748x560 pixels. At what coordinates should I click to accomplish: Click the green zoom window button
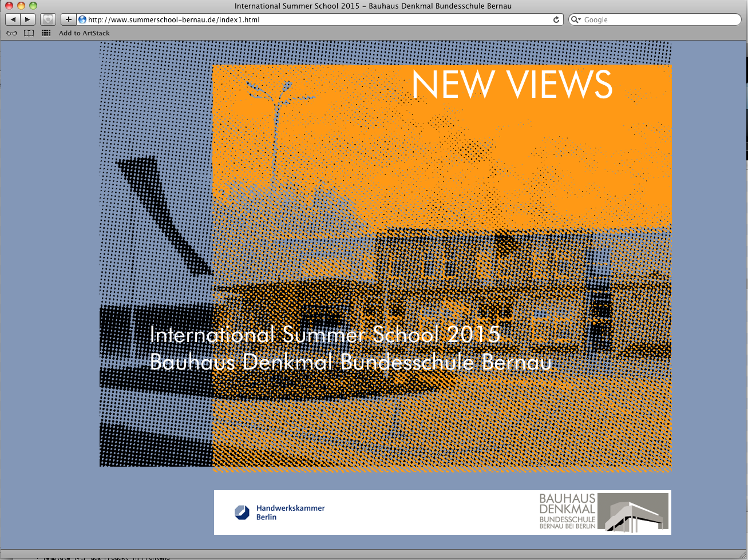(x=33, y=6)
